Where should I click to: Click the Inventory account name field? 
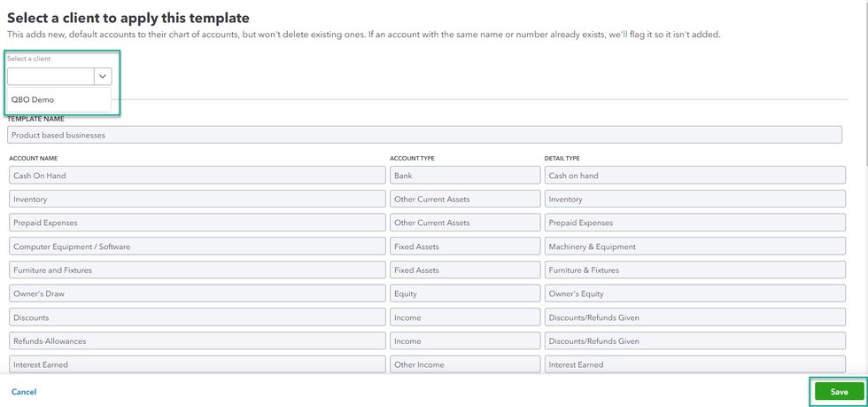(197, 200)
